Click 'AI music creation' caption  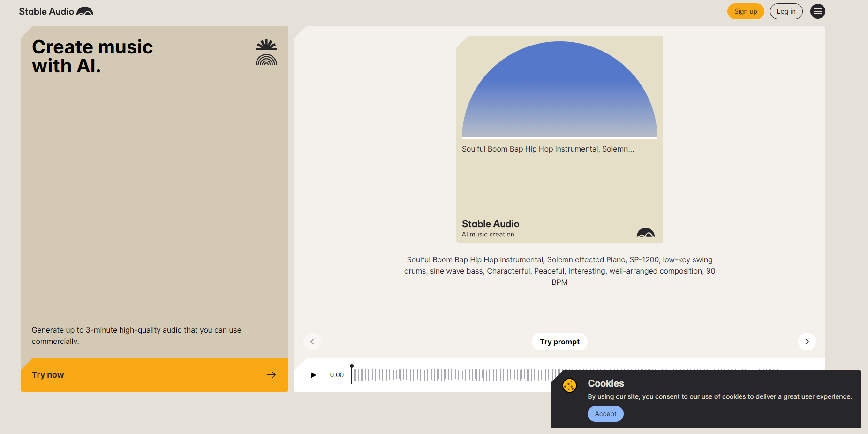(488, 234)
